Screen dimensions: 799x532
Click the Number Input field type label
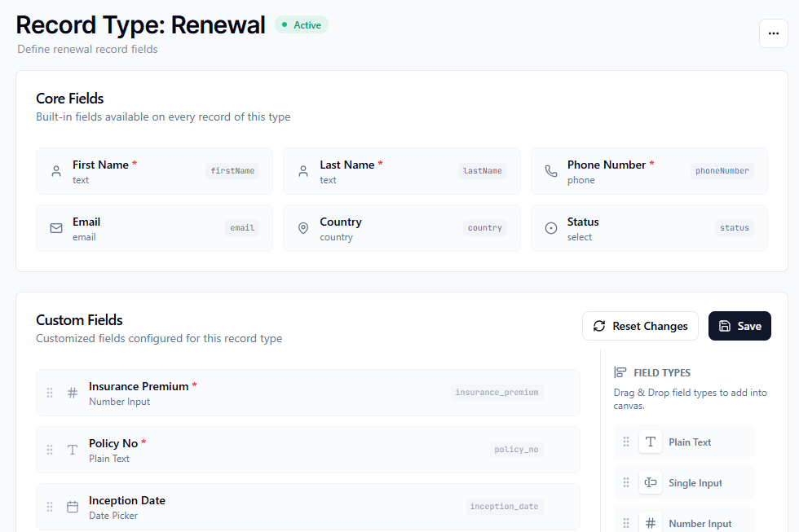700,523
